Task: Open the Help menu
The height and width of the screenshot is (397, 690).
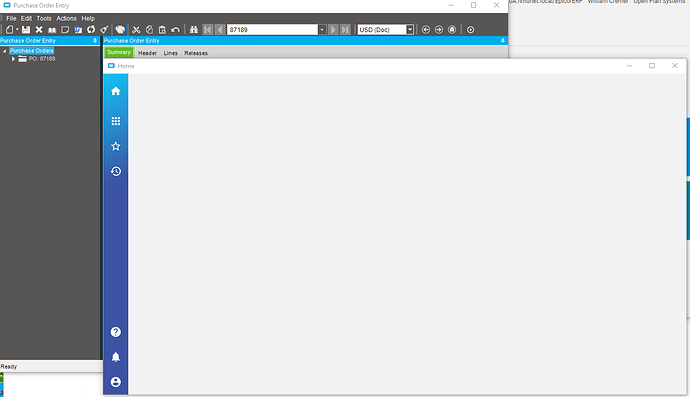Action: tap(88, 18)
